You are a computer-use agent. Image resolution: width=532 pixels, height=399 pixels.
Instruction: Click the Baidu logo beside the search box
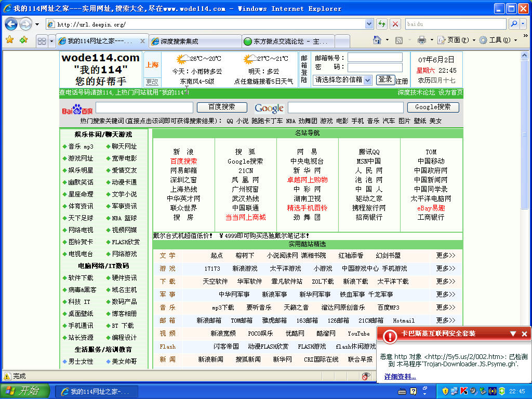point(77,109)
